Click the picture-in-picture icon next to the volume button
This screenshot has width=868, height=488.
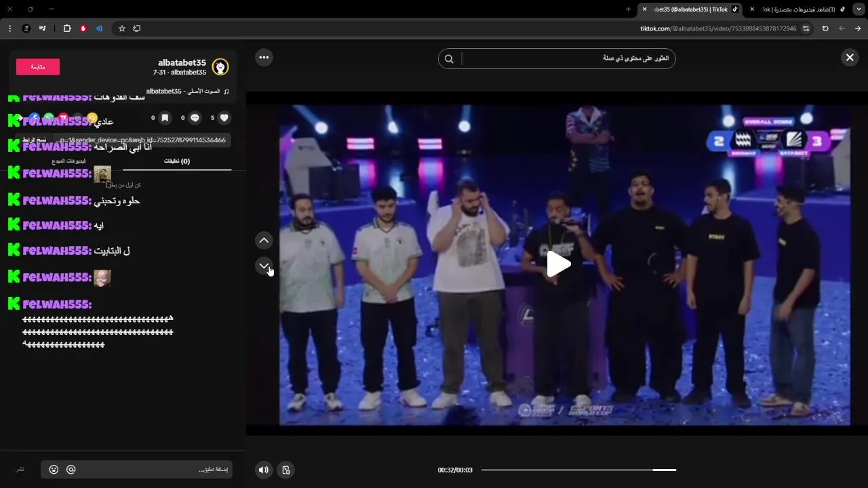(x=286, y=470)
